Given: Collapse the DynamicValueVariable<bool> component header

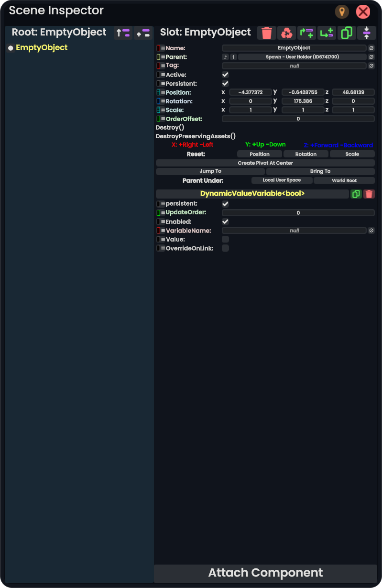Looking at the screenshot, I should pos(252,194).
